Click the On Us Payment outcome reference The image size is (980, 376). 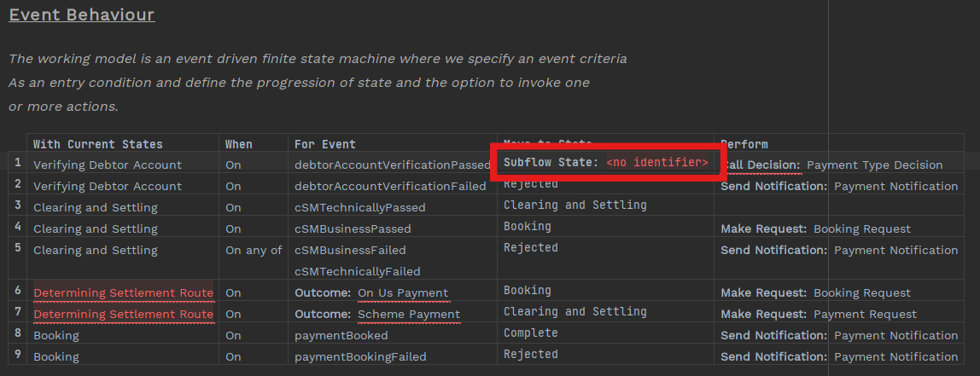pos(403,292)
